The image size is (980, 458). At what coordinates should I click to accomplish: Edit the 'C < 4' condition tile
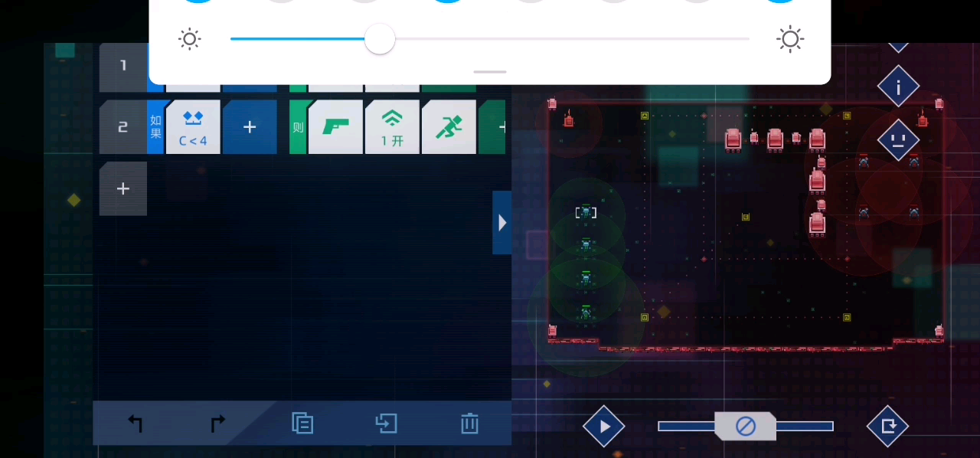coord(193,127)
